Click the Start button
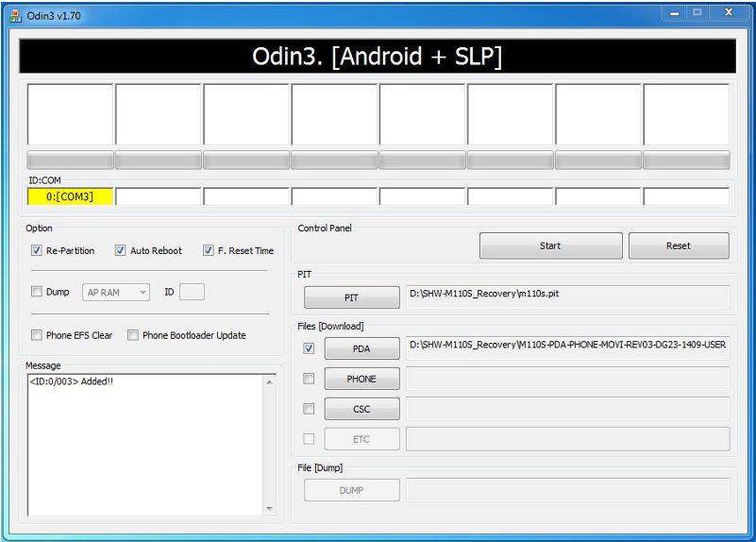This screenshot has width=756, height=542. click(x=550, y=246)
